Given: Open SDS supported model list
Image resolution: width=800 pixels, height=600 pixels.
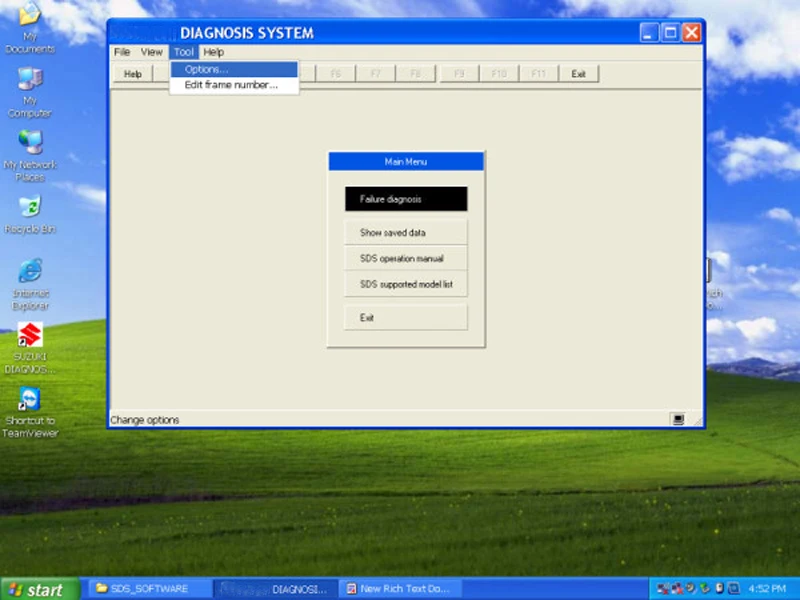Looking at the screenshot, I should click(406, 284).
